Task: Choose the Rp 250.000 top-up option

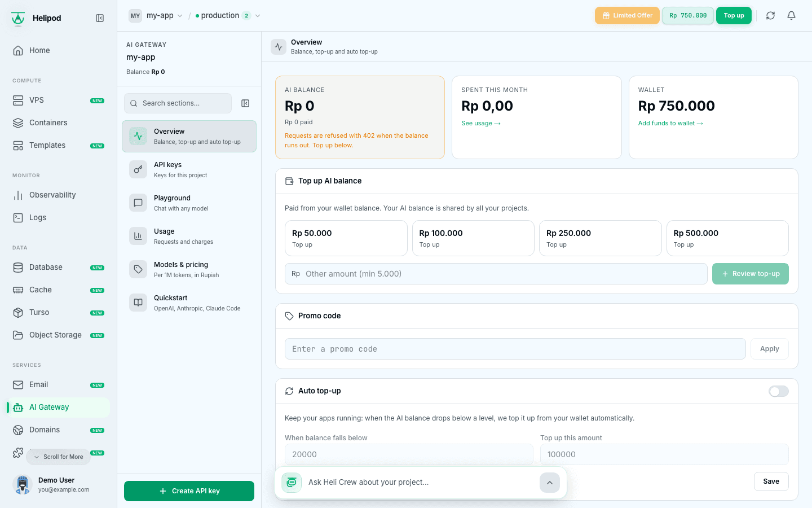Action: coord(601,238)
